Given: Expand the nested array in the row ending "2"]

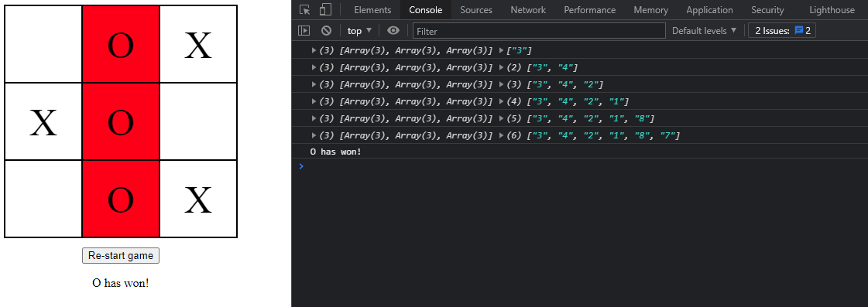Looking at the screenshot, I should [314, 84].
